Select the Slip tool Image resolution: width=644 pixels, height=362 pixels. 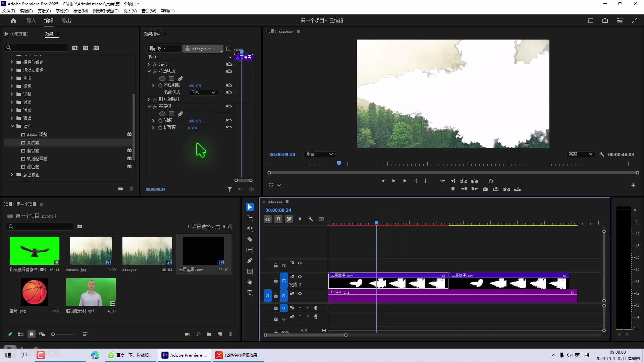coord(250,250)
